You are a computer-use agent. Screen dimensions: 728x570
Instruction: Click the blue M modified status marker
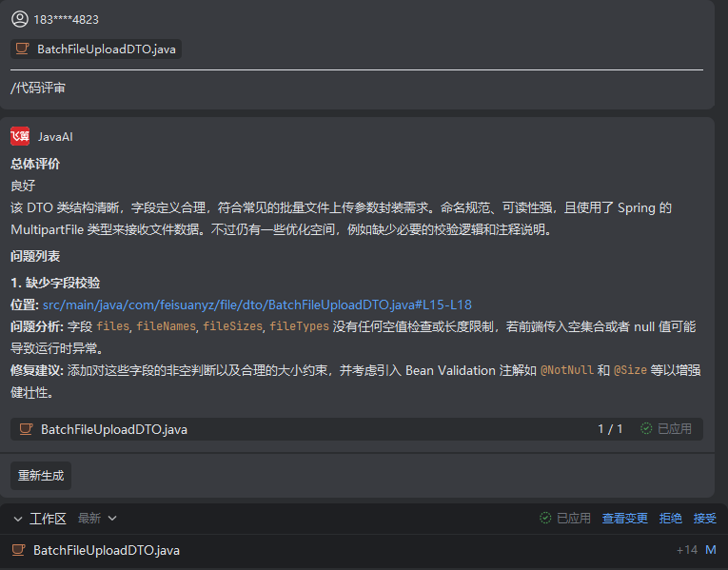tap(710, 550)
